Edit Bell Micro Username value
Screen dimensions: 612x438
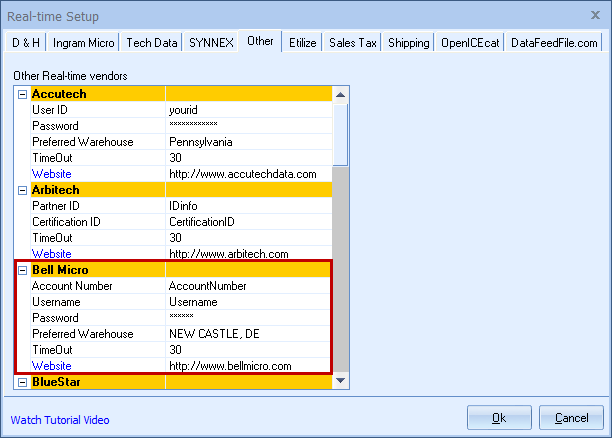[x=249, y=302]
